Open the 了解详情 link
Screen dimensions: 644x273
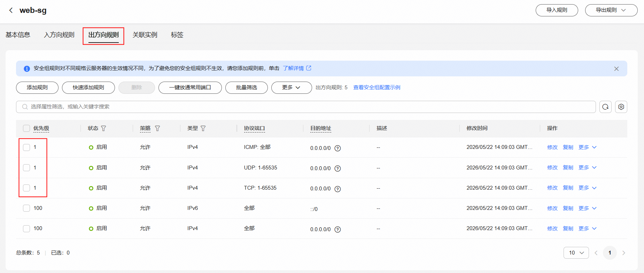point(297,68)
